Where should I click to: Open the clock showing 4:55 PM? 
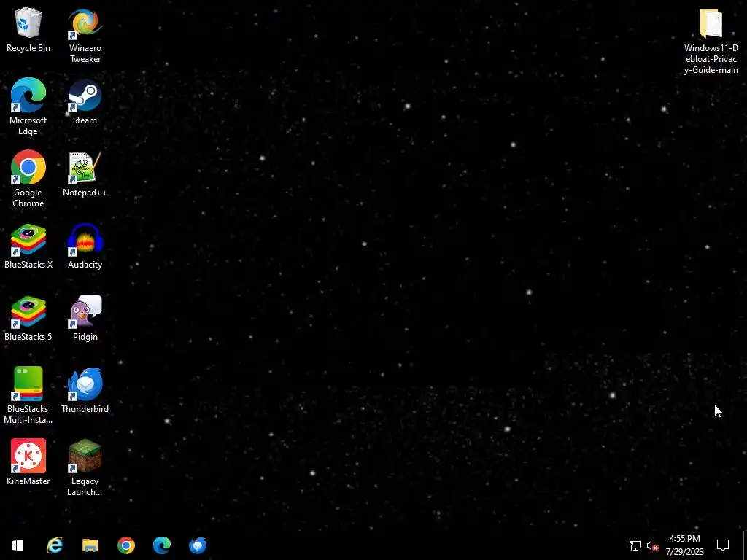click(x=684, y=545)
